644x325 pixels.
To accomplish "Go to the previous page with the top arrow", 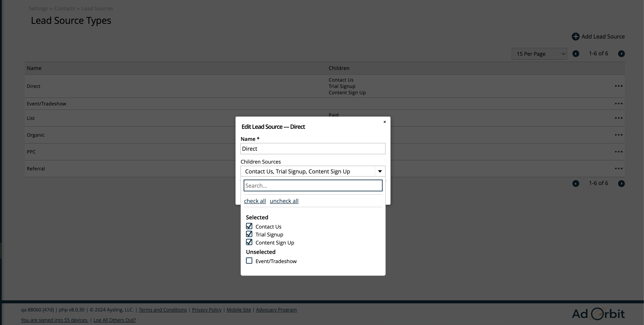I will (x=575, y=54).
